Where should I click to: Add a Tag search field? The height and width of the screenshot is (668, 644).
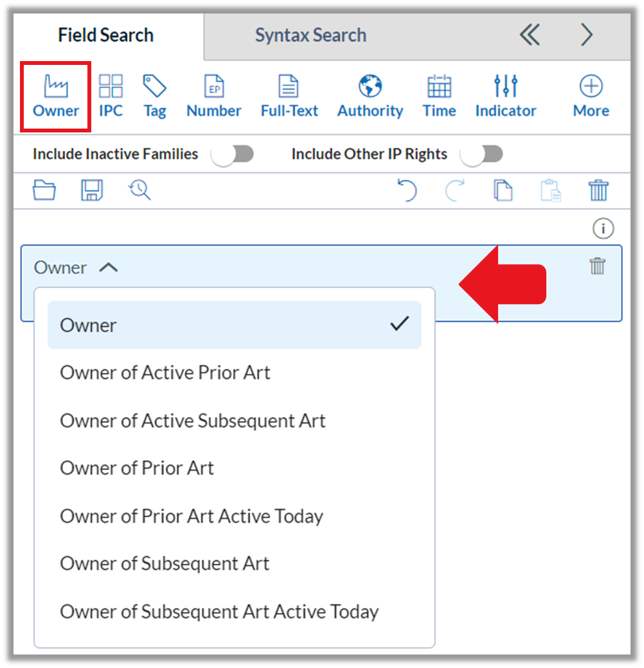(x=155, y=96)
